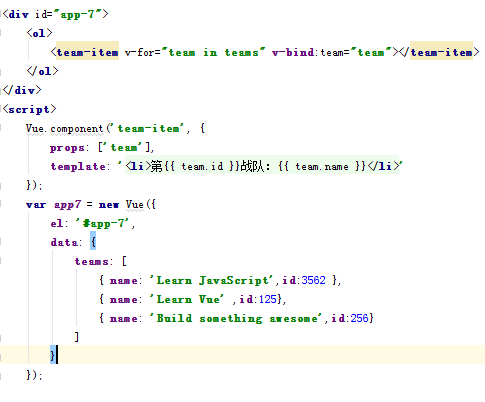Click the opening <ol> tag
Screen dimensions: 485x402
click(39, 33)
